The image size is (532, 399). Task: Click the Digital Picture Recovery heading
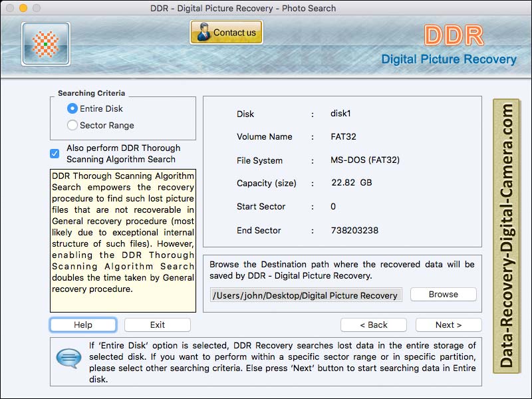(x=448, y=59)
